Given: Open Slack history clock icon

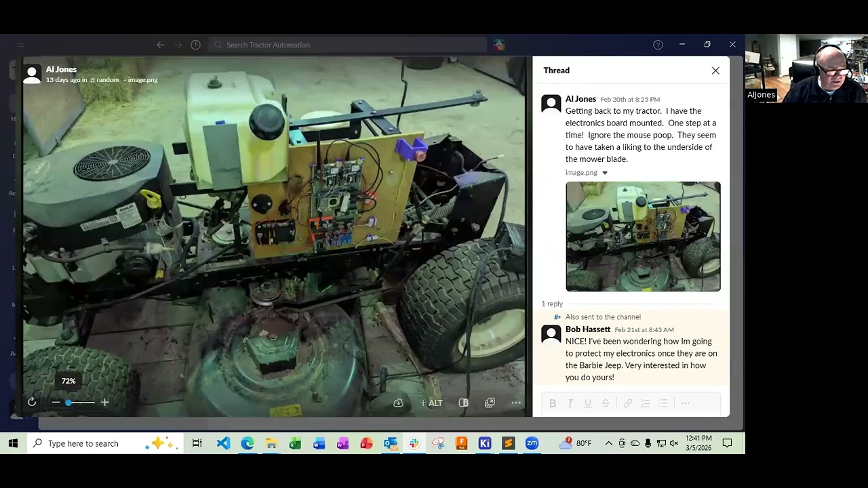Looking at the screenshot, I should (x=195, y=45).
